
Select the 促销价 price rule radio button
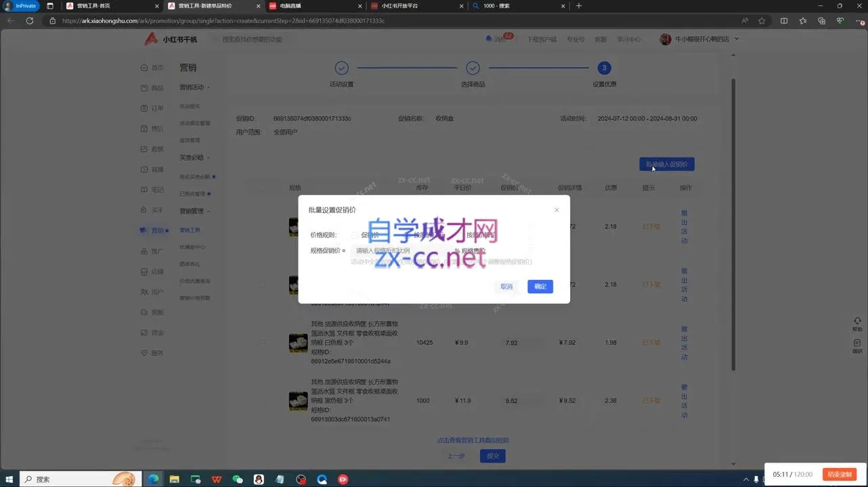(x=357, y=235)
